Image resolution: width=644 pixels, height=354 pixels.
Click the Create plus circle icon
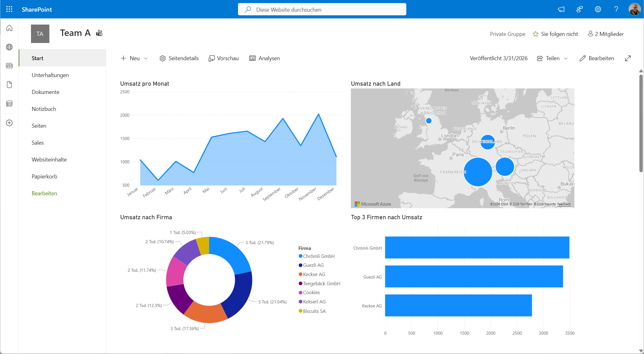[x=9, y=123]
